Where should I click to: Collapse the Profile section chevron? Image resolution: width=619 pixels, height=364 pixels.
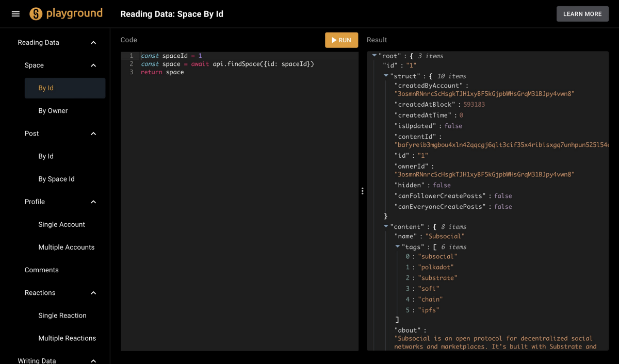click(x=93, y=202)
